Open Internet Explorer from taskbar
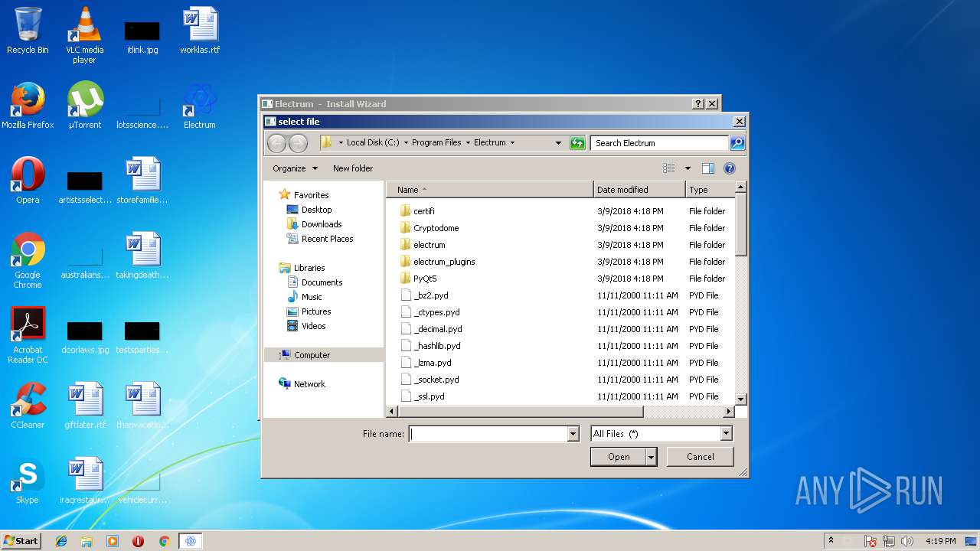This screenshot has height=551, width=980. [x=61, y=541]
